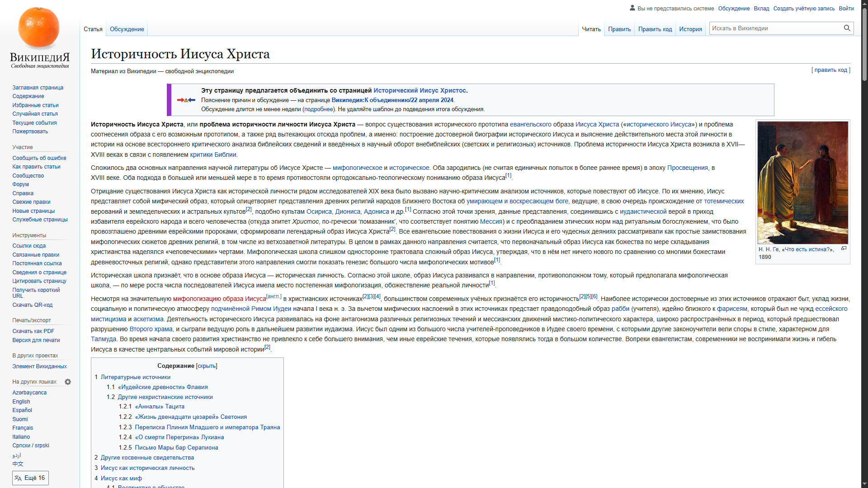
Task: Click Скачать как PDF link
Action: click(33, 331)
